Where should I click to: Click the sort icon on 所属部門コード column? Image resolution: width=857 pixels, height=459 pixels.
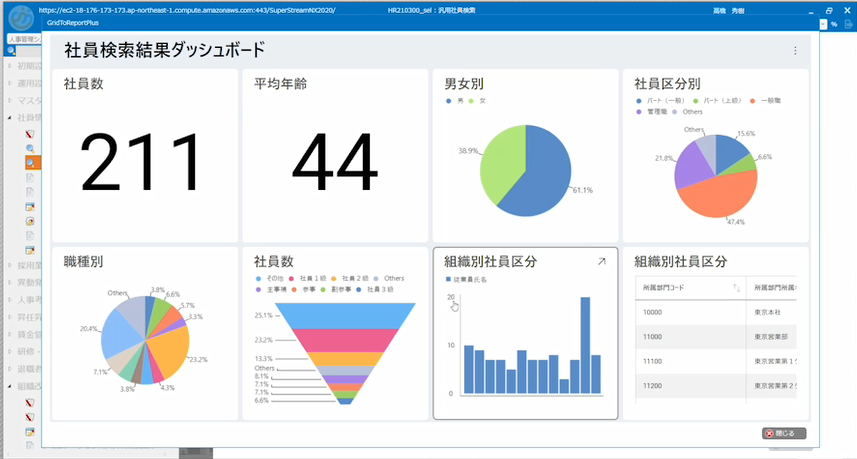(737, 288)
